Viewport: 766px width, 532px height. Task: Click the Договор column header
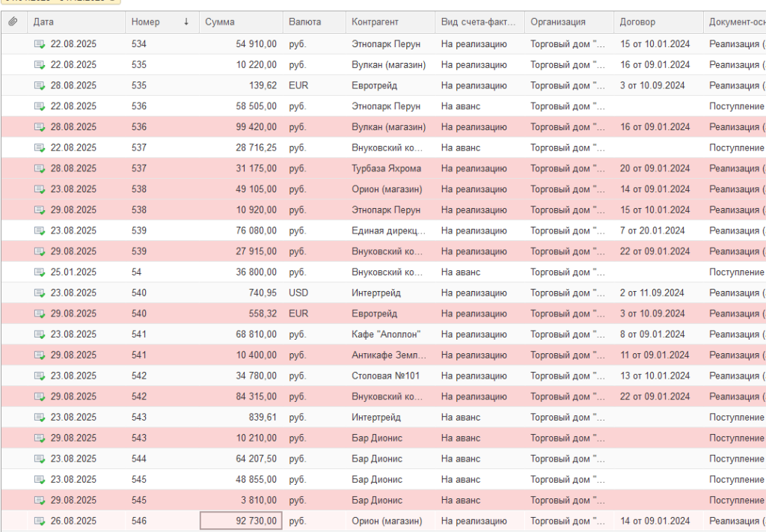click(x=637, y=22)
